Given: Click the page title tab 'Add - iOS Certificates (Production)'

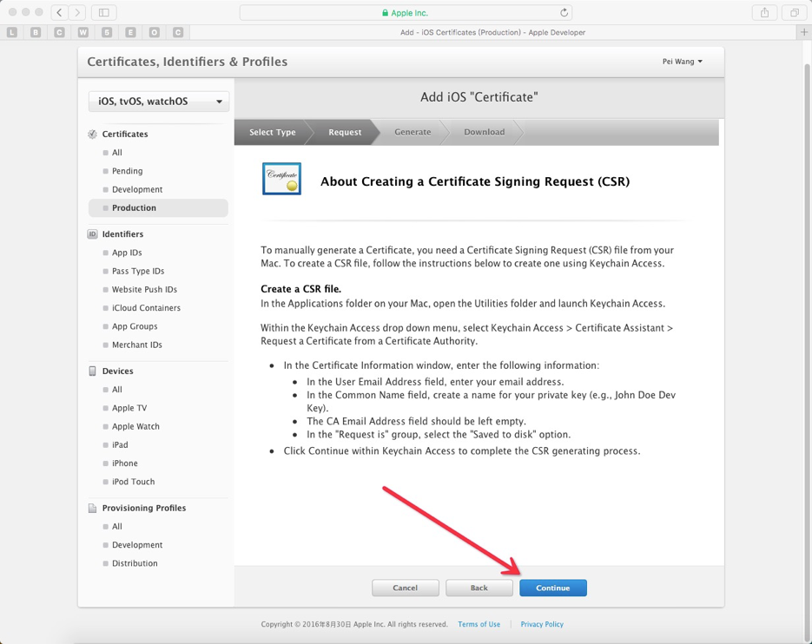Looking at the screenshot, I should 492,32.
